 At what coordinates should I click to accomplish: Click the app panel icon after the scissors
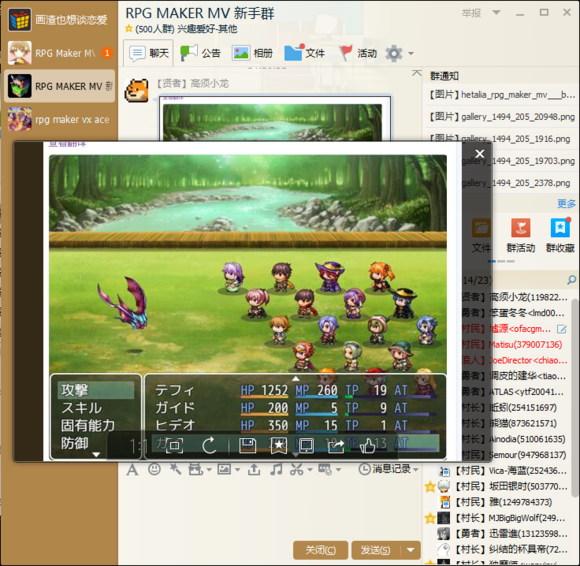325,469
